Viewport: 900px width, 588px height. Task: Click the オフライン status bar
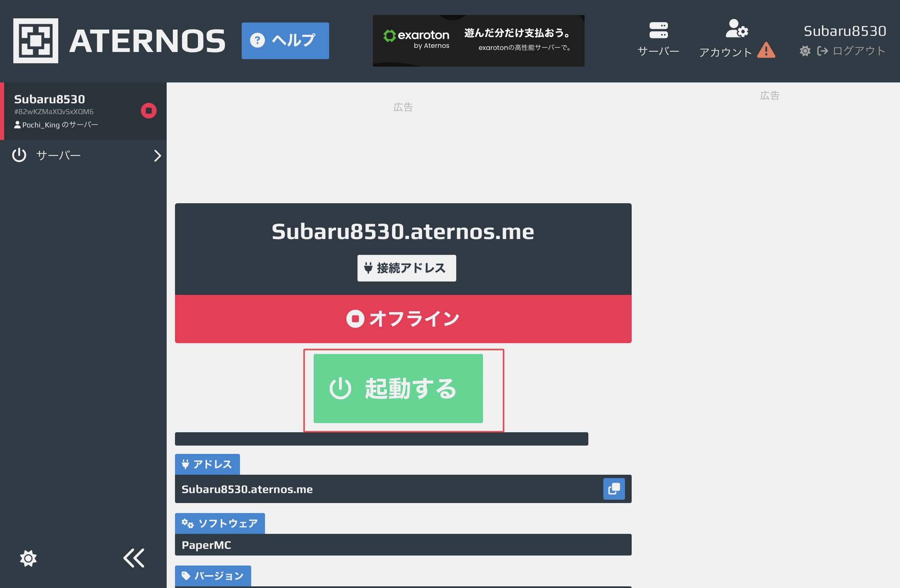[403, 319]
